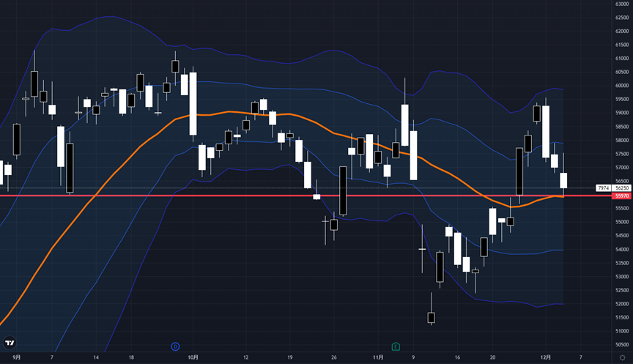Open the blue dividend D marker

[x=175, y=346]
